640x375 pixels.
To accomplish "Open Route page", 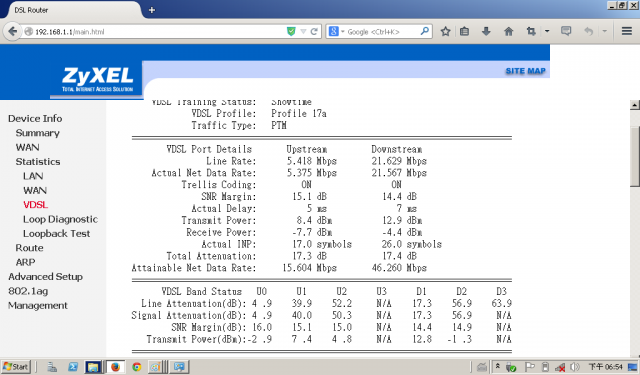I will click(29, 248).
